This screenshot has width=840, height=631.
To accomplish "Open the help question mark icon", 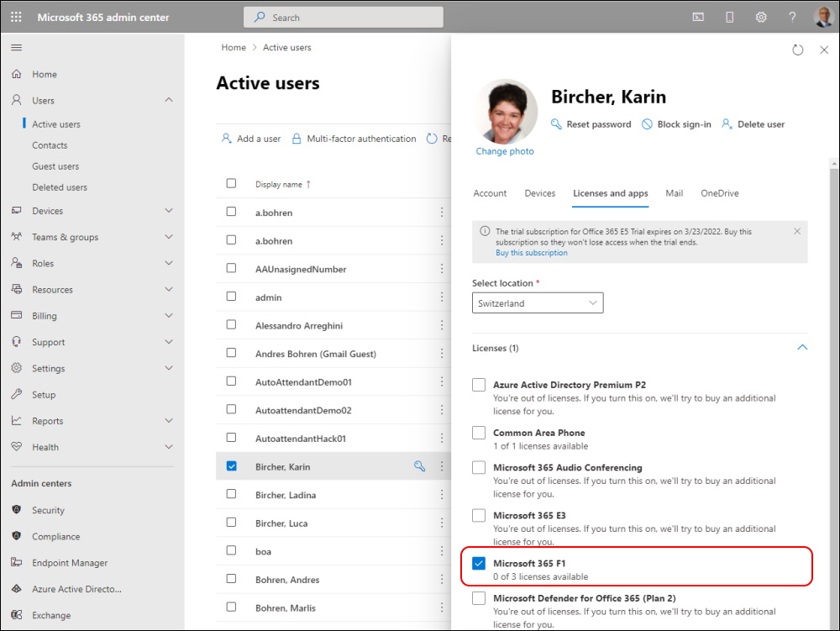I will tap(792, 17).
